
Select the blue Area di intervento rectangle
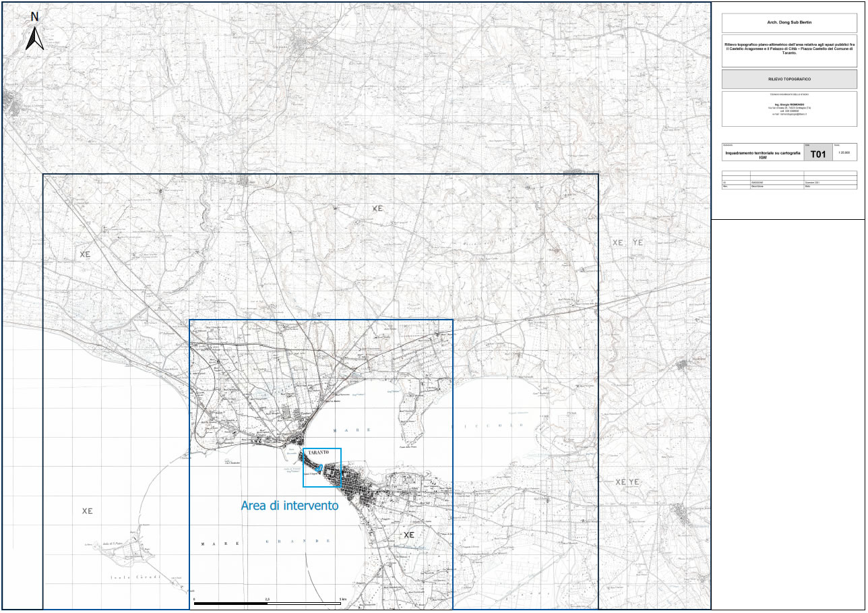click(322, 467)
